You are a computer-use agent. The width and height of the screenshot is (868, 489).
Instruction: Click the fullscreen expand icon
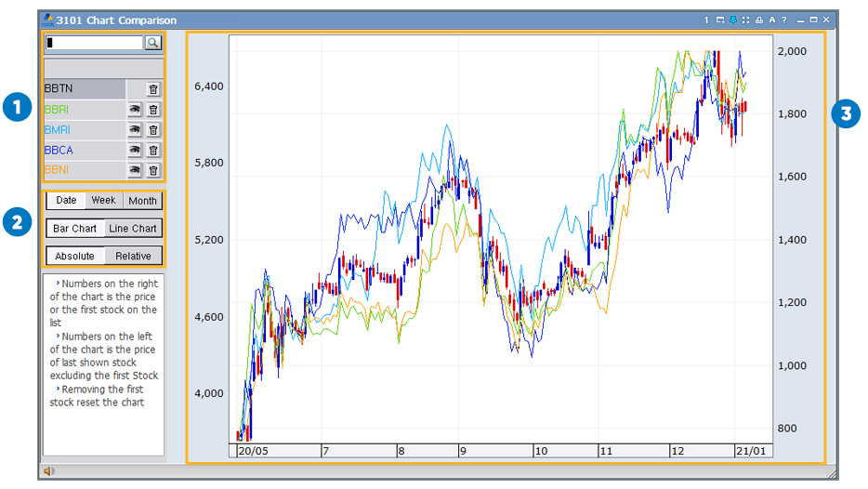tap(746, 20)
